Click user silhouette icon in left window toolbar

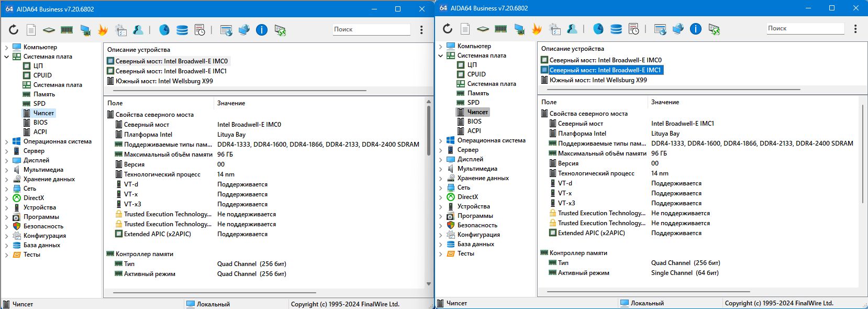(138, 30)
